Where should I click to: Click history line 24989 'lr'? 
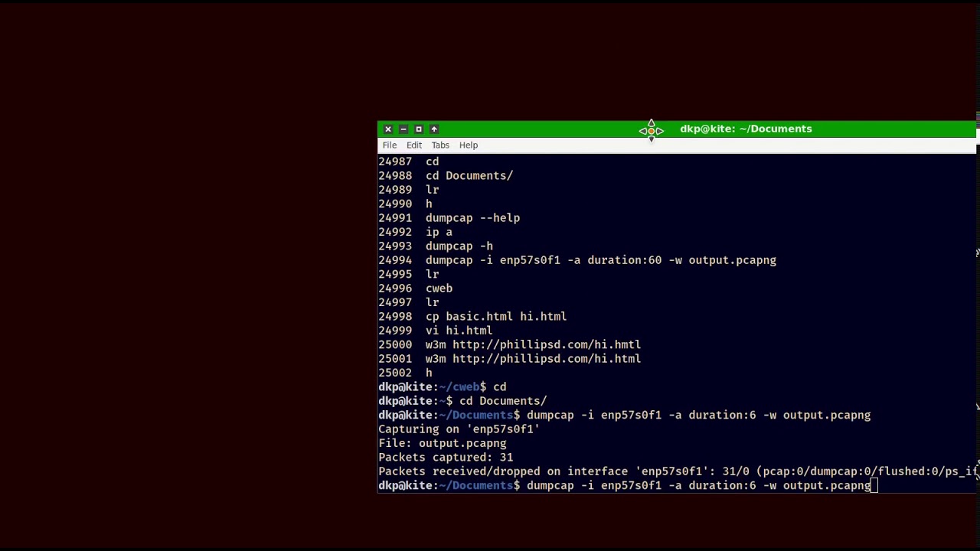(x=409, y=190)
